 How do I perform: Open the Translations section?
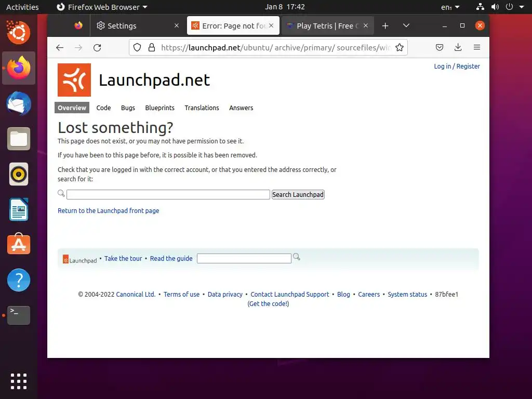pyautogui.click(x=202, y=108)
